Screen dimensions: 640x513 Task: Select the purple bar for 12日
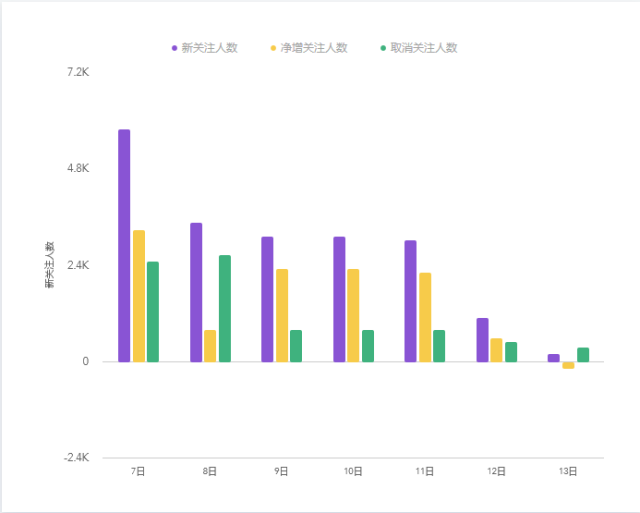tap(482, 340)
